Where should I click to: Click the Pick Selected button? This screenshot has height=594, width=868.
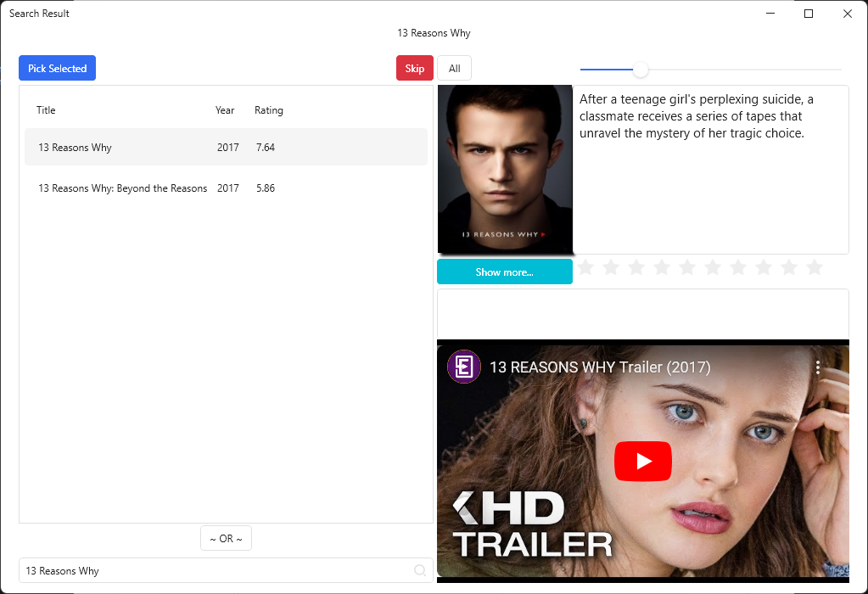click(57, 68)
